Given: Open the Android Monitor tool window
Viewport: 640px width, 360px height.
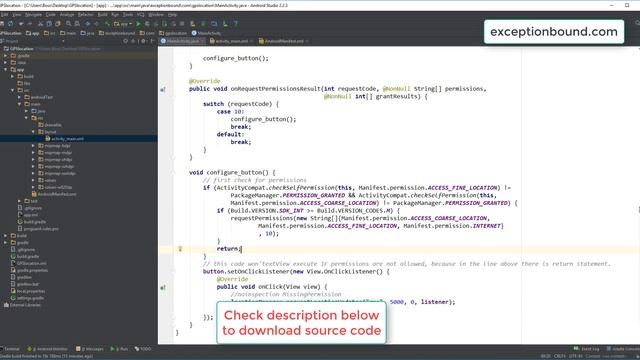Looking at the screenshot, I should point(48,349).
